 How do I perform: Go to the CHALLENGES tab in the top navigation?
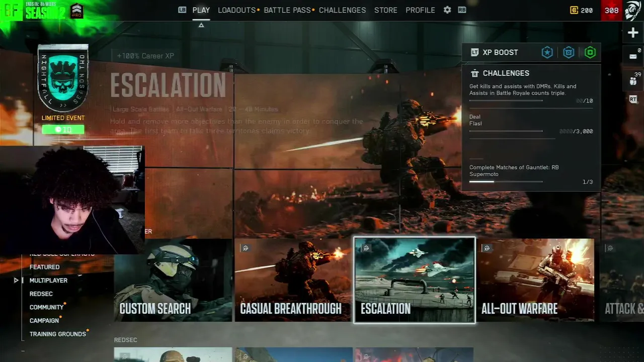tap(342, 10)
